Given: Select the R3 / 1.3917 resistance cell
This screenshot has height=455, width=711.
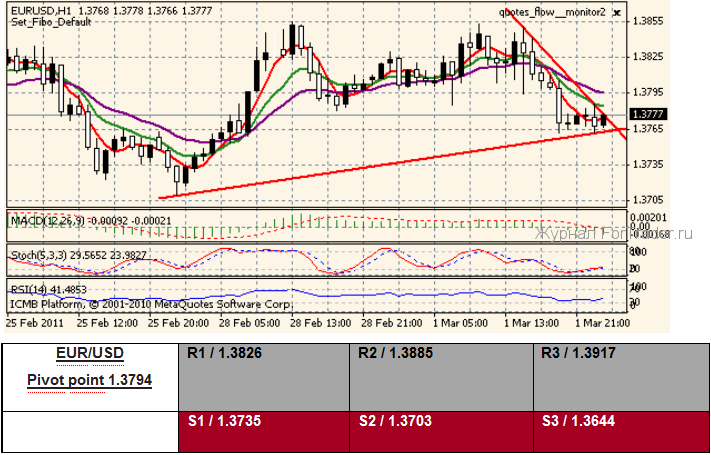Looking at the screenshot, I should pyautogui.click(x=618, y=374).
